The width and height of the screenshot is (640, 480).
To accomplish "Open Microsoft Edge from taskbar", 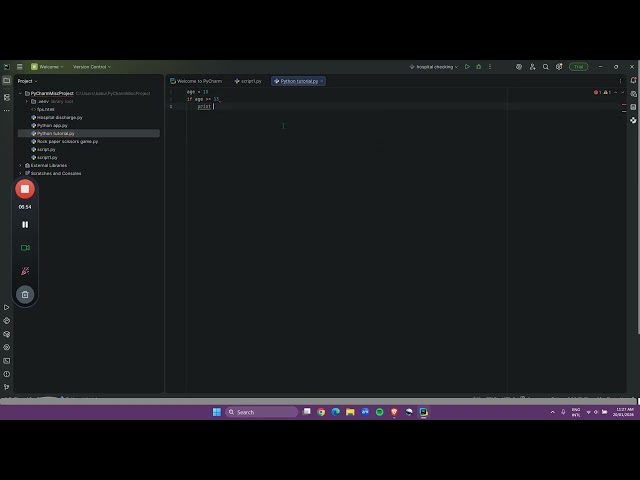I will coord(336,412).
